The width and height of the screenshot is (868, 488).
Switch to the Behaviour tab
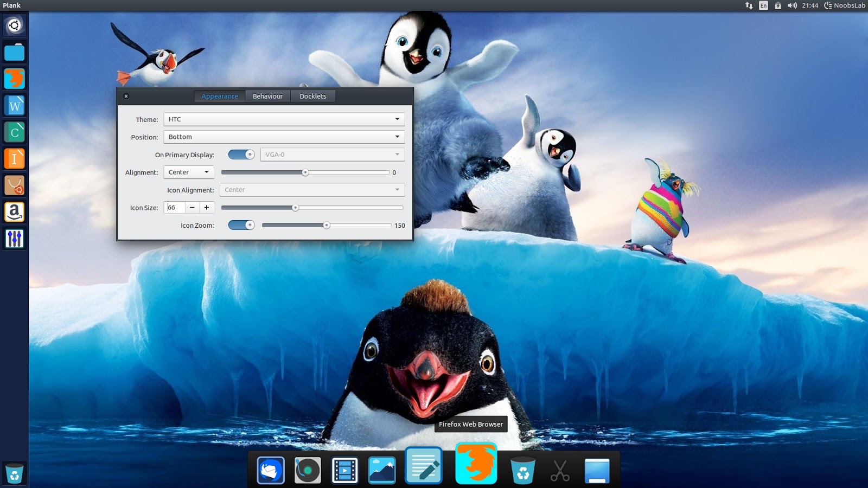(267, 96)
